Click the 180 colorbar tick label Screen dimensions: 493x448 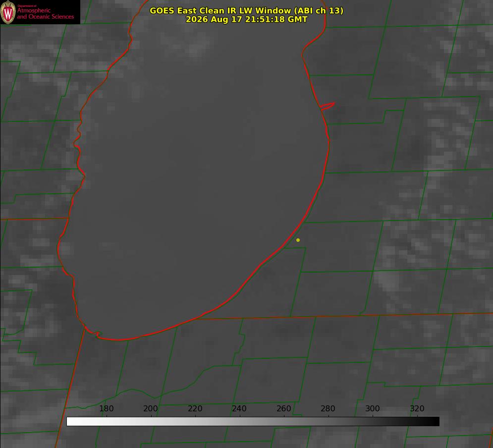106,409
